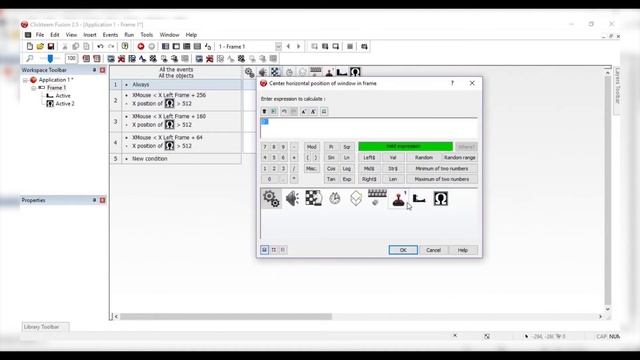Close the Workspace Toolbar panel with red X
This screenshot has height=360, width=640.
(x=102, y=70)
